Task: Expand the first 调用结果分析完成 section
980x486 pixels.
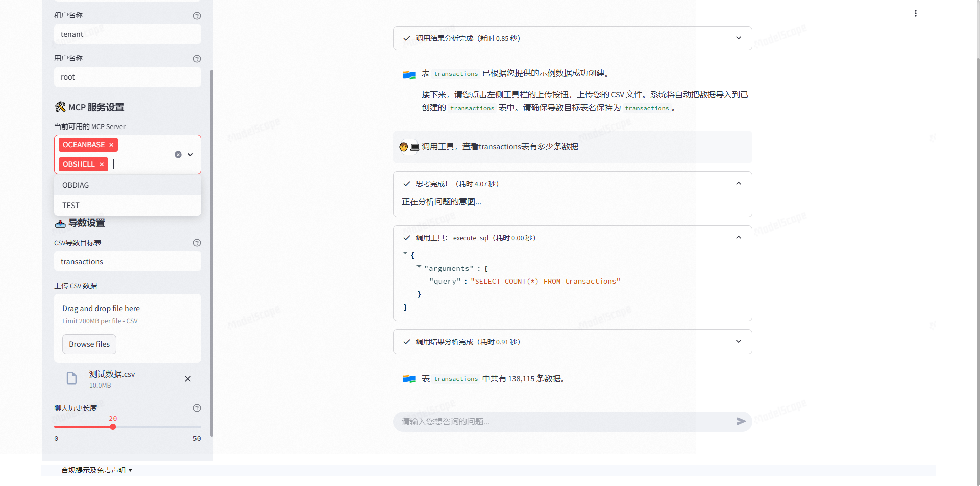Action: [738, 38]
